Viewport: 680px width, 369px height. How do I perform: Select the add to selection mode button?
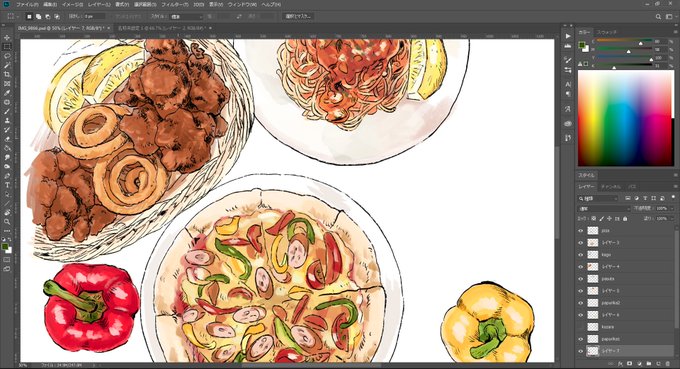38,16
